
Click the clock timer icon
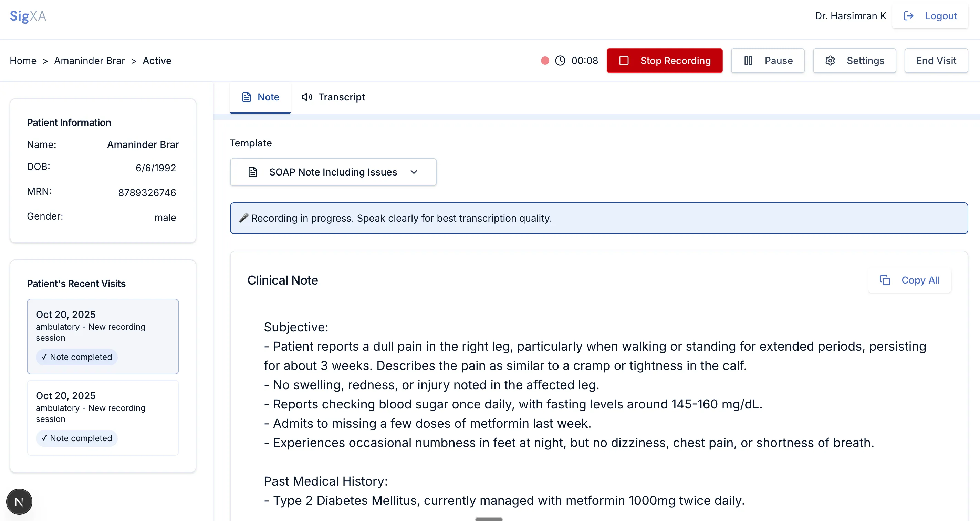pyautogui.click(x=560, y=61)
